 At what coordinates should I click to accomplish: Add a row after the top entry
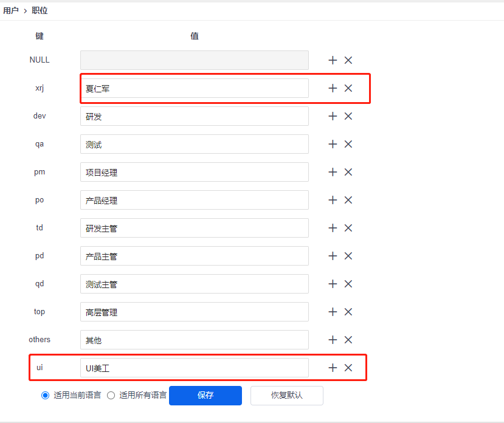pyautogui.click(x=333, y=312)
